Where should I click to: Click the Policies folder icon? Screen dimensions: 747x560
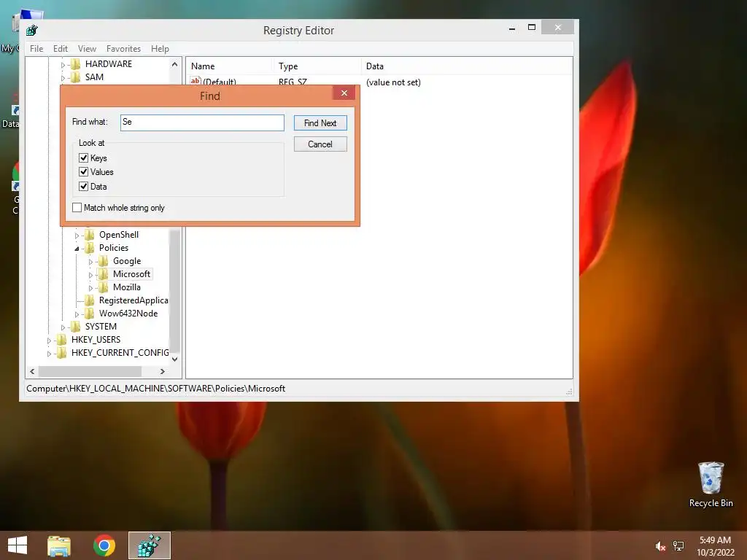point(89,248)
